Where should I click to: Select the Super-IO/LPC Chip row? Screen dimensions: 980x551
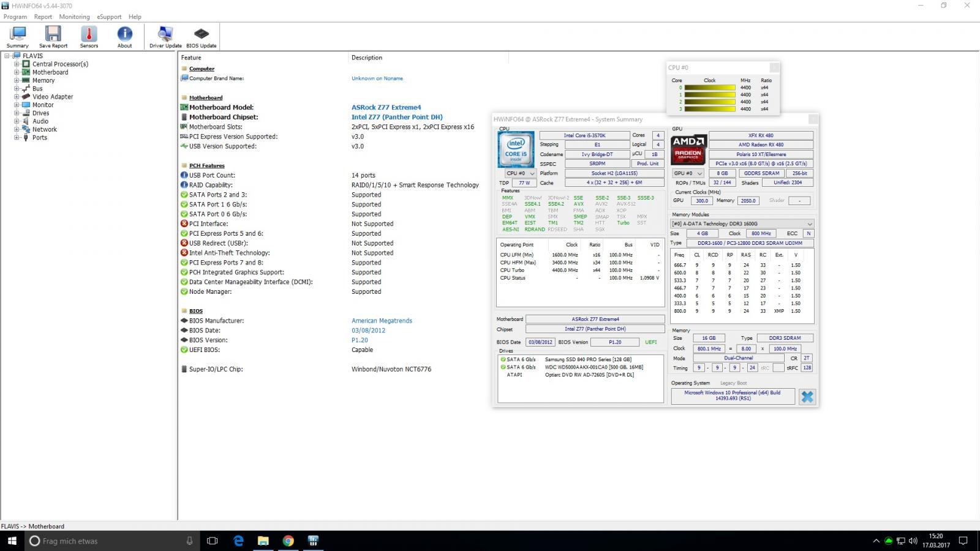[x=331, y=369]
